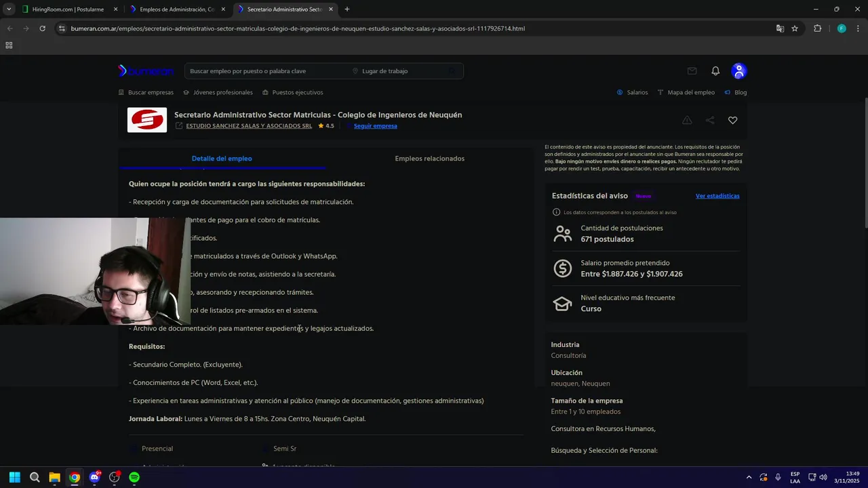Bookmark this page with the star

tap(795, 28)
